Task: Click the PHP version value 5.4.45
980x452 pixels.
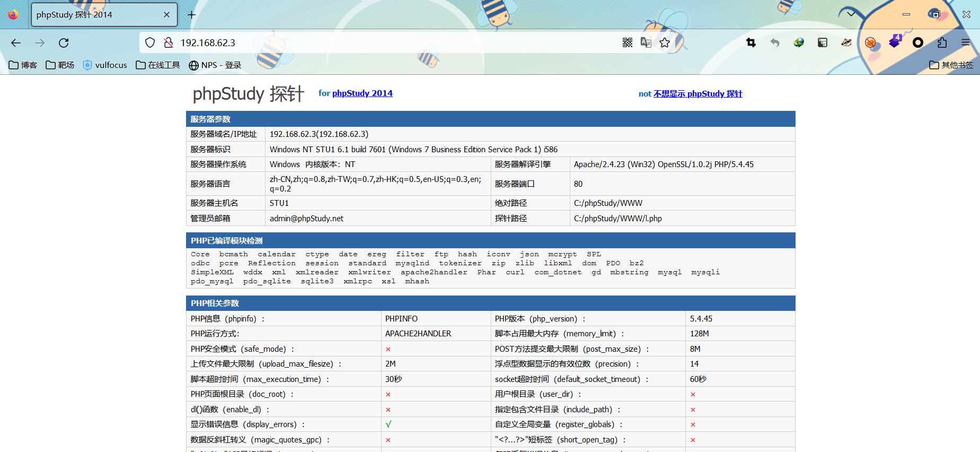Action: pos(701,319)
